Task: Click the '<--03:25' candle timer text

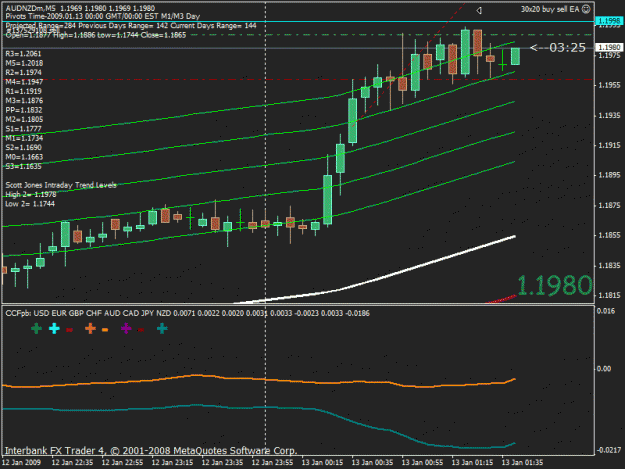Action: coord(558,48)
